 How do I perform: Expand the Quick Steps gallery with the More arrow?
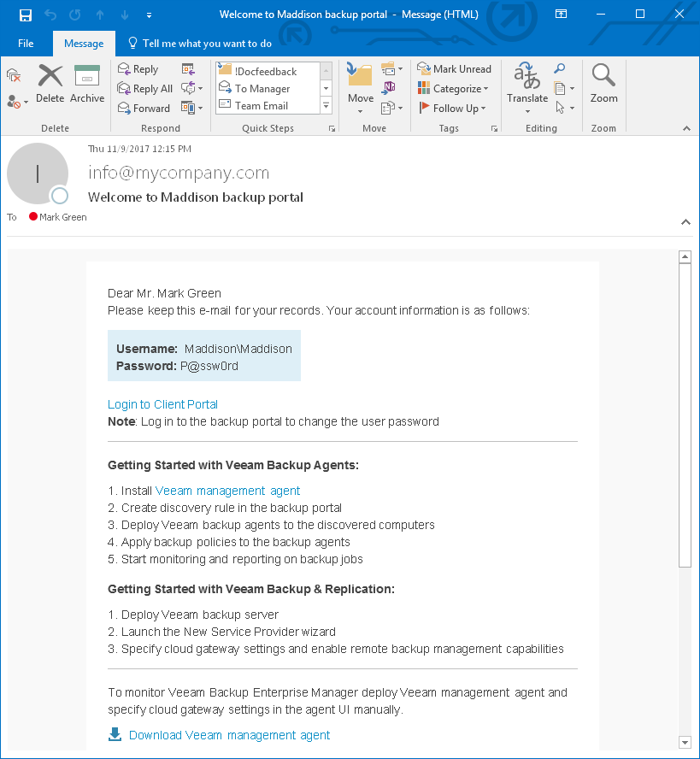click(326, 105)
